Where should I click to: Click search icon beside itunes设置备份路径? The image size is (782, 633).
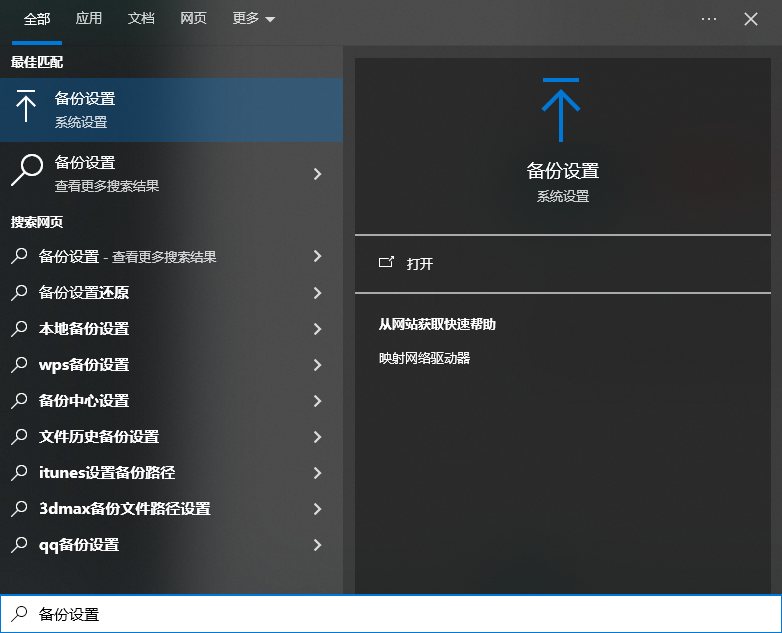(19, 472)
